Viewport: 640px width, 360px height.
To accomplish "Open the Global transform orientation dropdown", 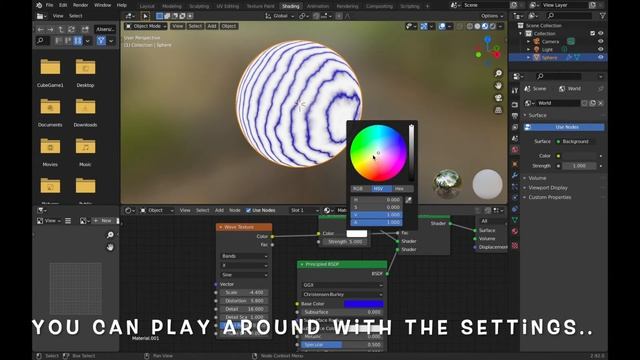I will (280, 16).
